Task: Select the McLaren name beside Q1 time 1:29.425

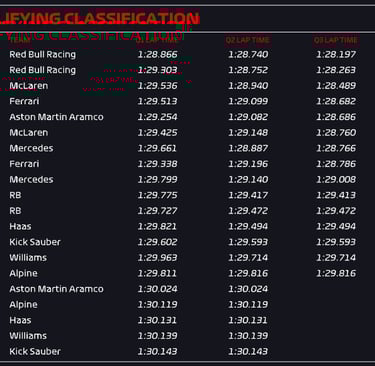Action: (x=29, y=133)
